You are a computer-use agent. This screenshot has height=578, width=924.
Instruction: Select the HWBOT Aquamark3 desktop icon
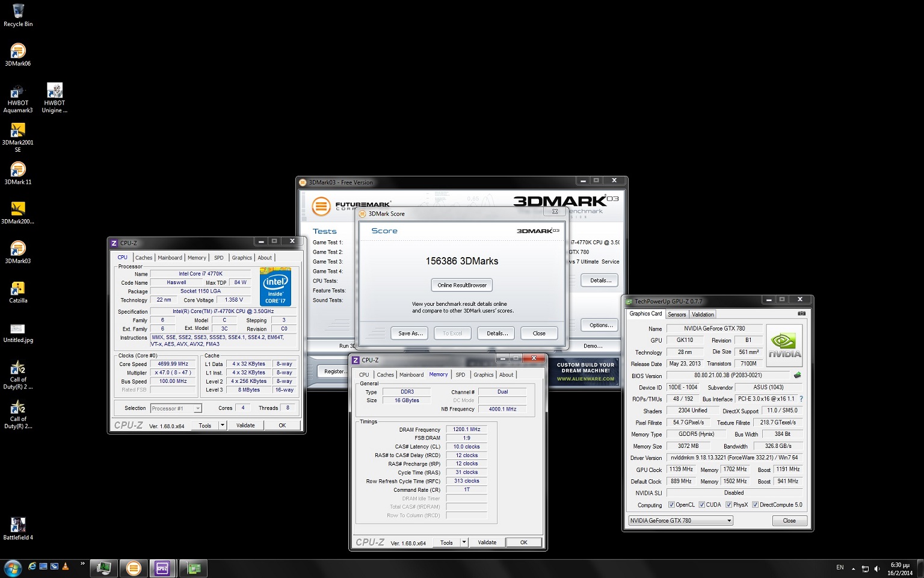18,98
